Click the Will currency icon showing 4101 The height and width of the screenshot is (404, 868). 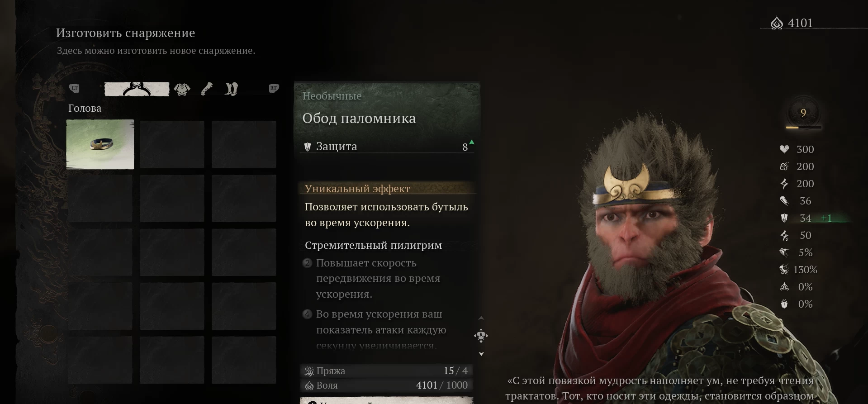[x=777, y=23]
